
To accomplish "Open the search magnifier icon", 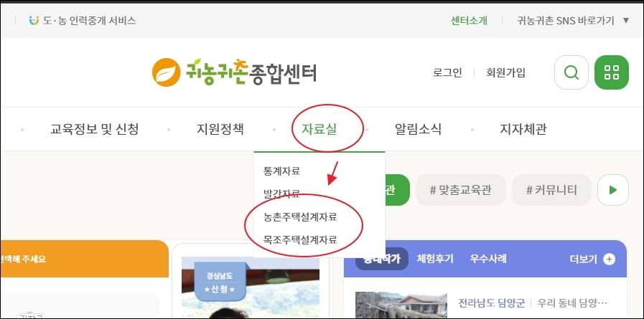I will point(571,72).
